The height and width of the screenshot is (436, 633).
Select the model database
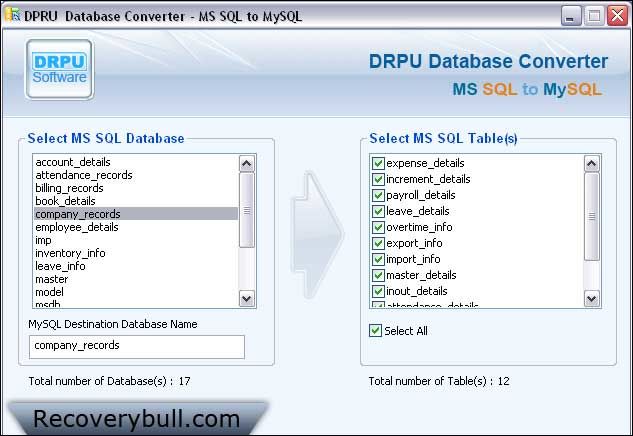[x=136, y=292]
